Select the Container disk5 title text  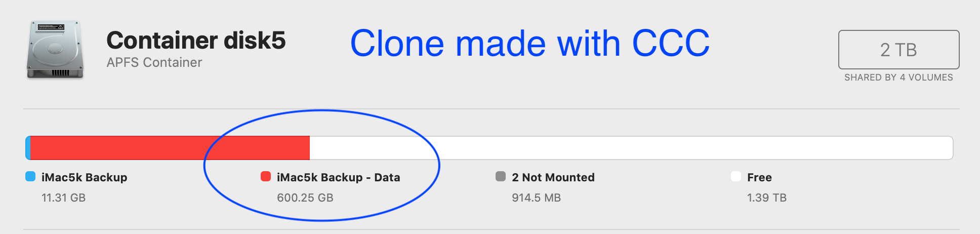(x=196, y=41)
